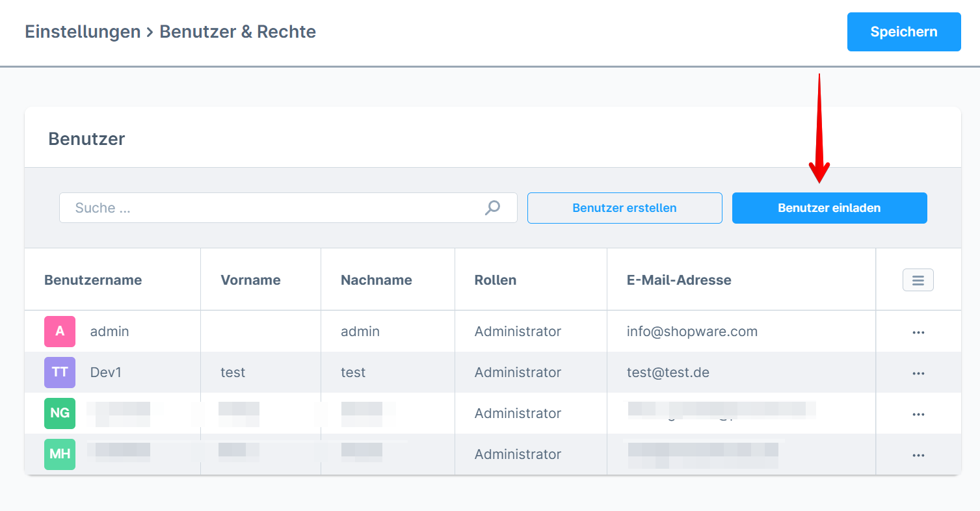The width and height of the screenshot is (980, 511).
Task: Sort by Rollen column header
Action: coord(496,280)
